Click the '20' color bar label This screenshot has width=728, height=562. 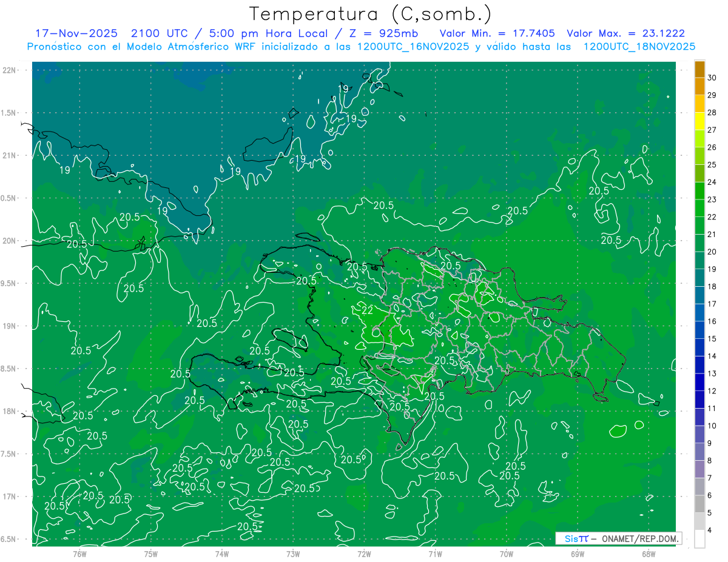click(712, 252)
